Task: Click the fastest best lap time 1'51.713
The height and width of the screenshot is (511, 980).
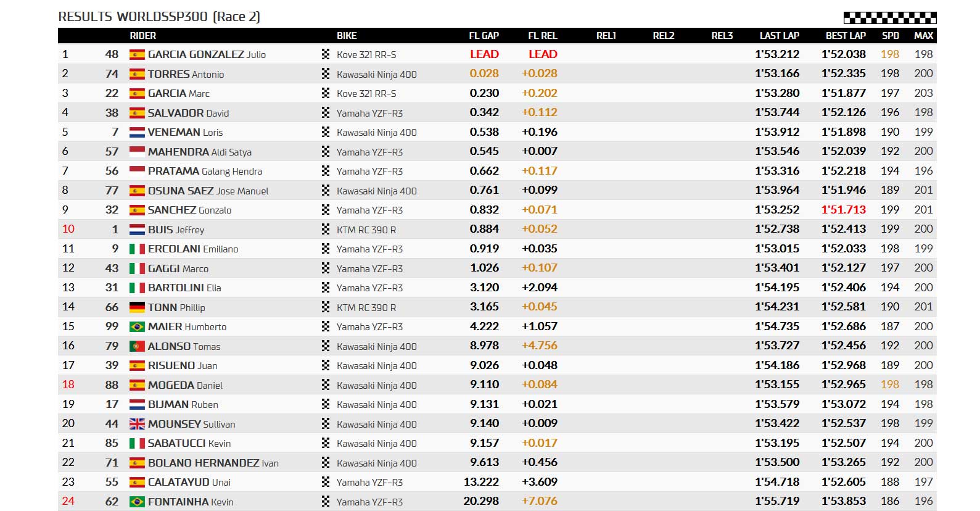Action: pos(843,210)
